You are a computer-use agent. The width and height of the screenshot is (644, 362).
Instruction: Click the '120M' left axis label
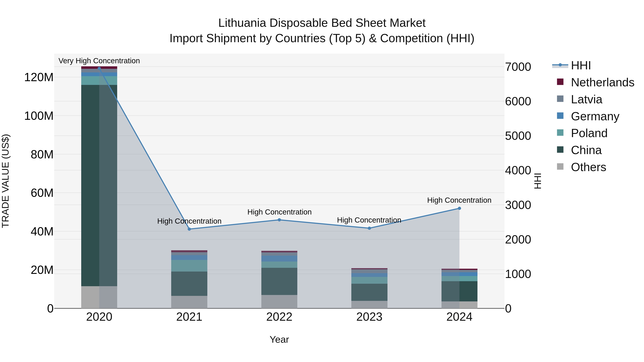(x=39, y=77)
